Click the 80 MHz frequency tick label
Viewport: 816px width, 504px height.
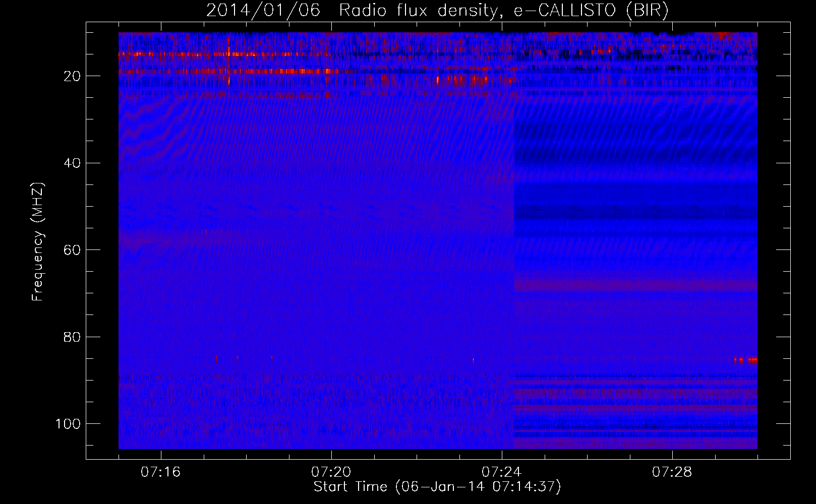pos(72,337)
